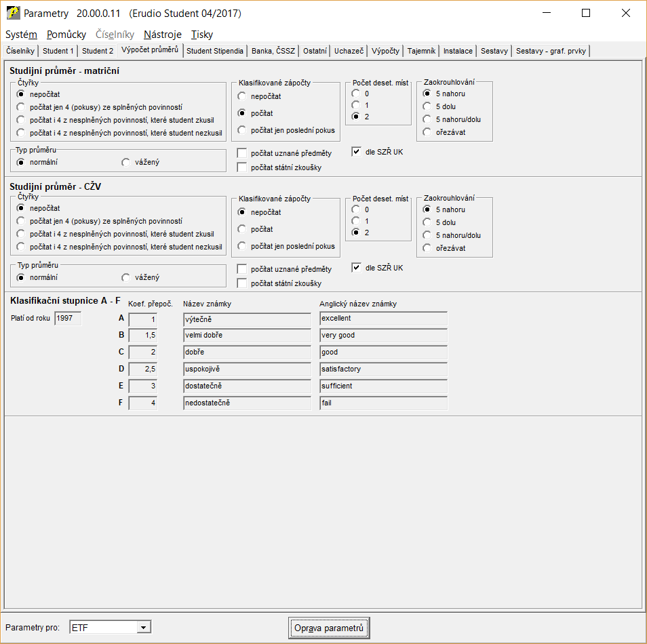Open the Tisky menu

pyautogui.click(x=202, y=35)
